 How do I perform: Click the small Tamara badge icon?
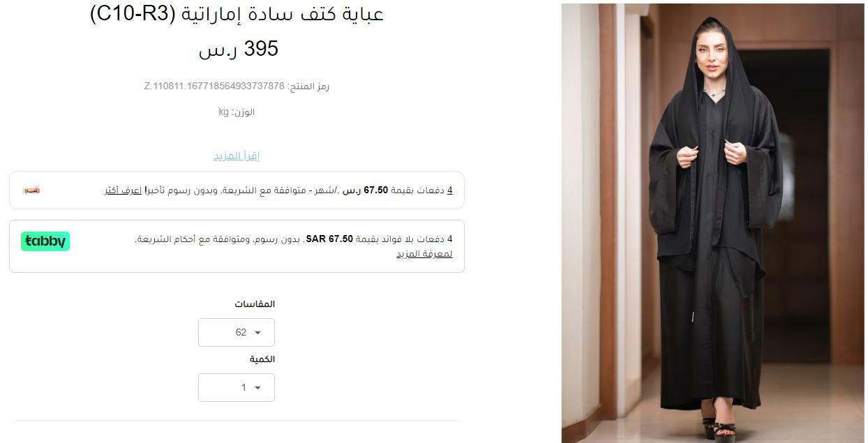[31, 190]
